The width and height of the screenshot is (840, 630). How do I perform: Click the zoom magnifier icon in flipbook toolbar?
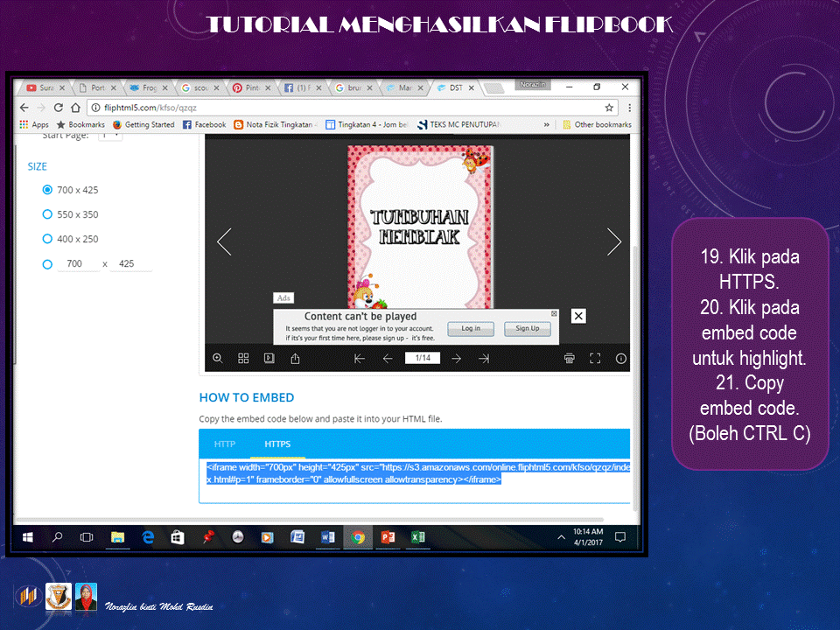[x=218, y=359]
